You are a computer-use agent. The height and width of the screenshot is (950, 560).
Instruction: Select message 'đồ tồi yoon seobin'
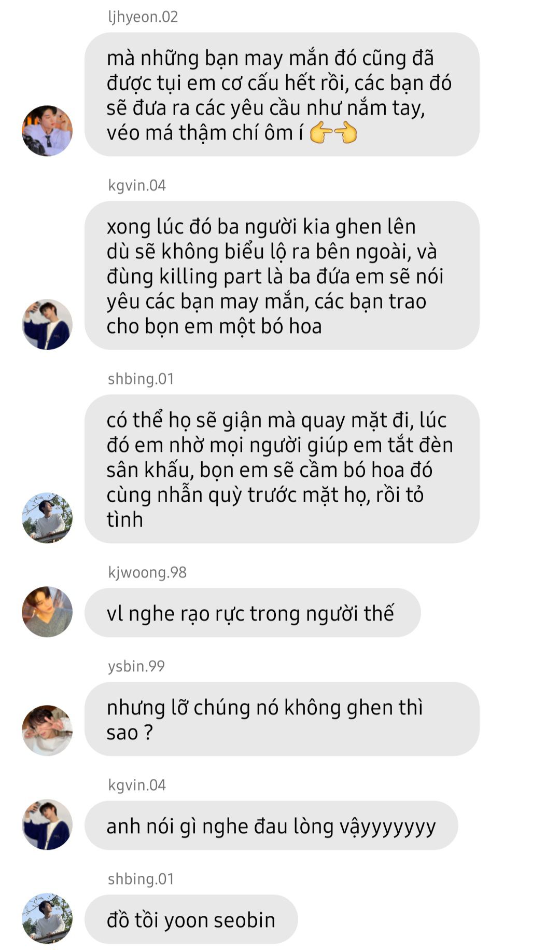pyautogui.click(x=191, y=919)
